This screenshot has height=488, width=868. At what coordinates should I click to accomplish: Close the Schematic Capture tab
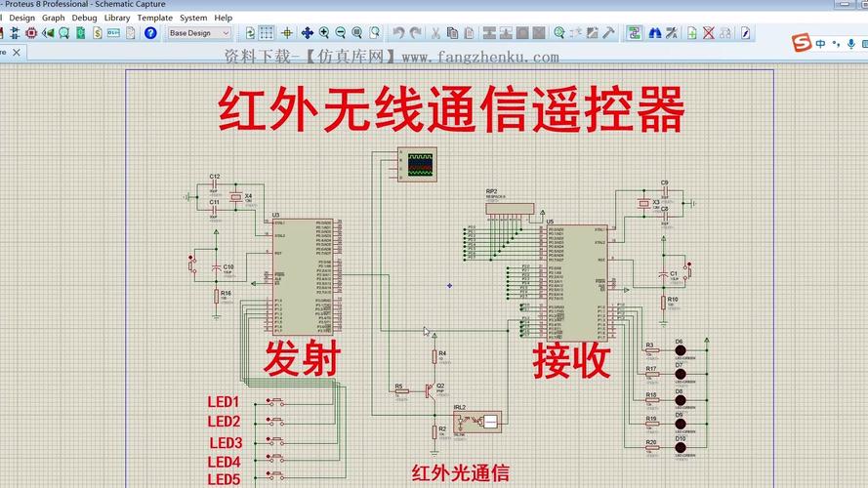pos(17,52)
